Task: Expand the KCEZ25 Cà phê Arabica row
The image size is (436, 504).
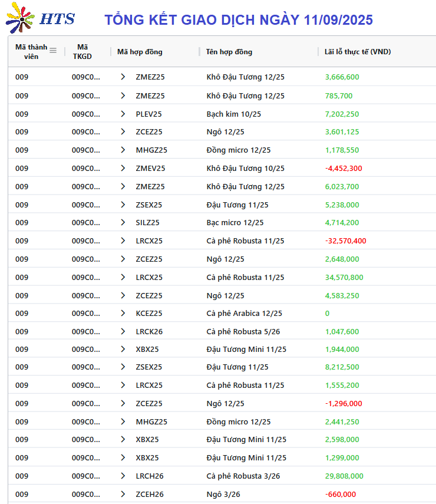Action: (x=123, y=313)
